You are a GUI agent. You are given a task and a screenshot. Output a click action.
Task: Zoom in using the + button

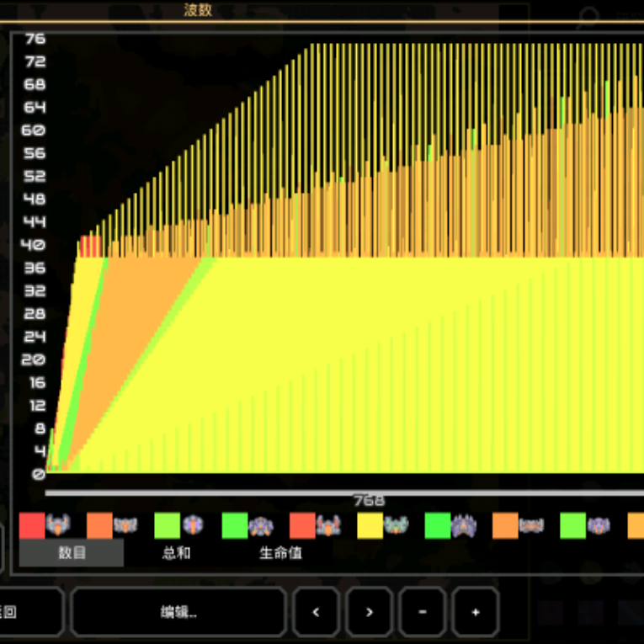pyautogui.click(x=476, y=612)
